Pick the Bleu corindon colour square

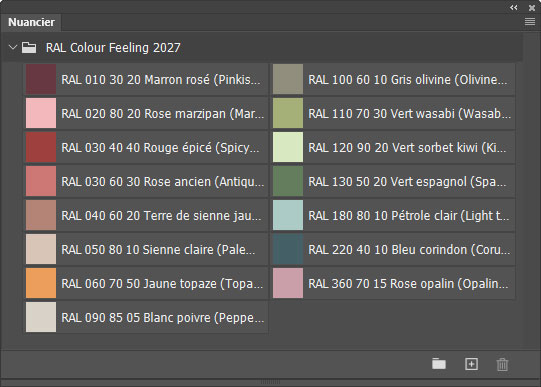click(288, 249)
